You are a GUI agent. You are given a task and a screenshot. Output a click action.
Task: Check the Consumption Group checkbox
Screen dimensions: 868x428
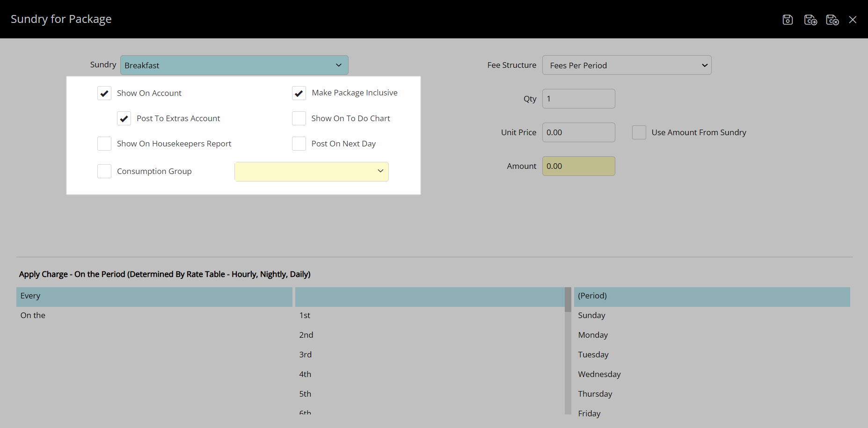(x=104, y=171)
